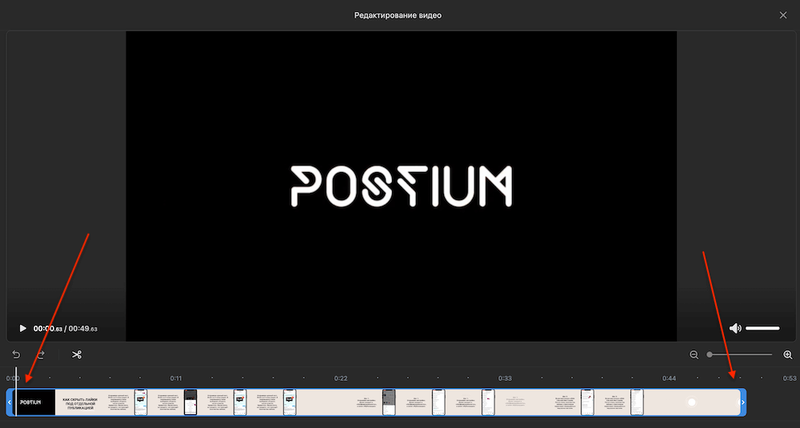Play the video preview
Viewport: 800px width, 428px height.
click(22, 329)
